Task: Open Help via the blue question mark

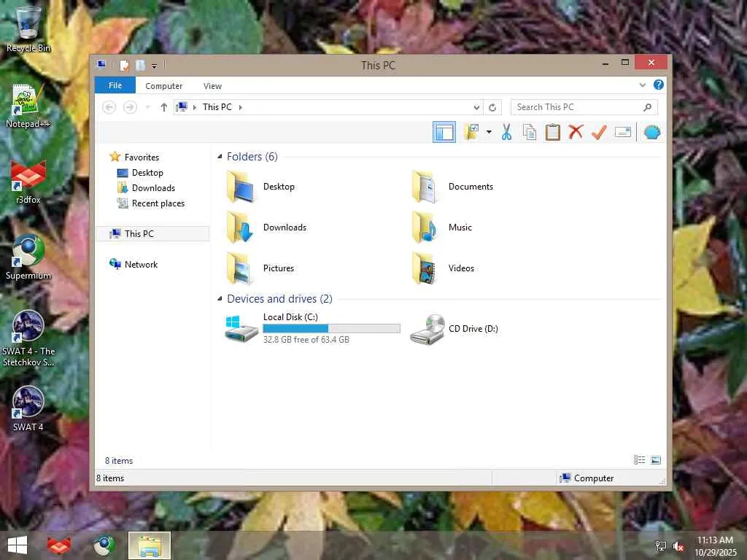Action: tap(659, 85)
